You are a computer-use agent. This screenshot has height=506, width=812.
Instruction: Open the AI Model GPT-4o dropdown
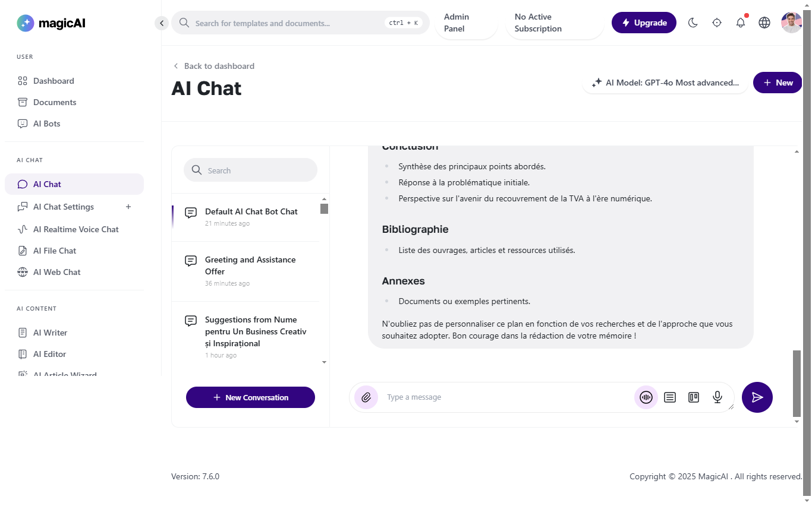(x=665, y=83)
